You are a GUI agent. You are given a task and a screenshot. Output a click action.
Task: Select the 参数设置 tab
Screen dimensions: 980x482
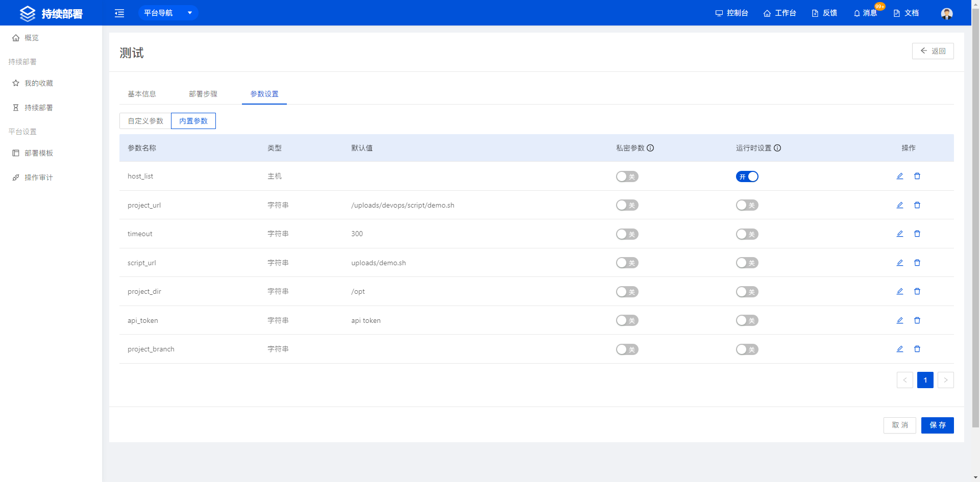tap(264, 94)
